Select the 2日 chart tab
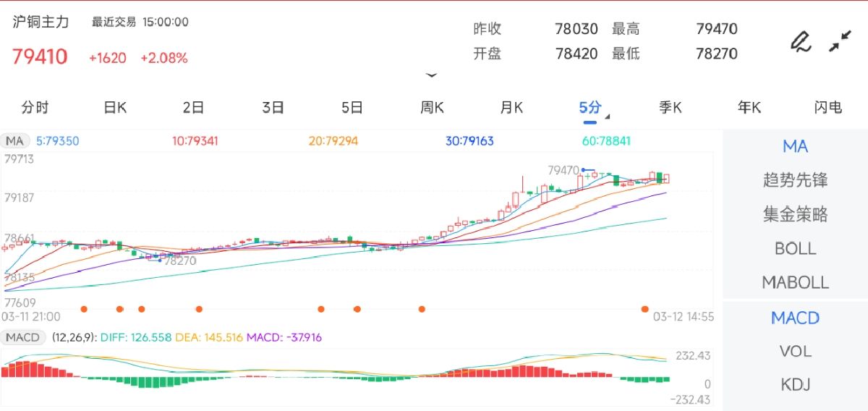Screen dimensions: 868x411 click(193, 108)
